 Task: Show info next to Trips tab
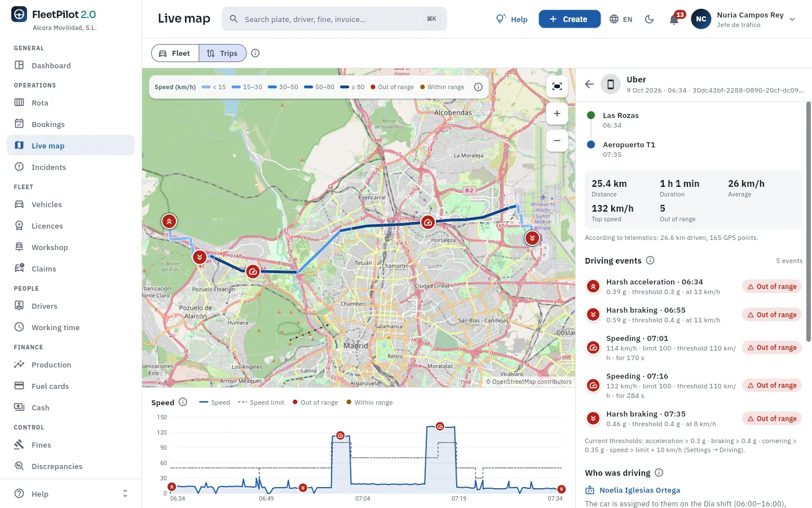255,53
